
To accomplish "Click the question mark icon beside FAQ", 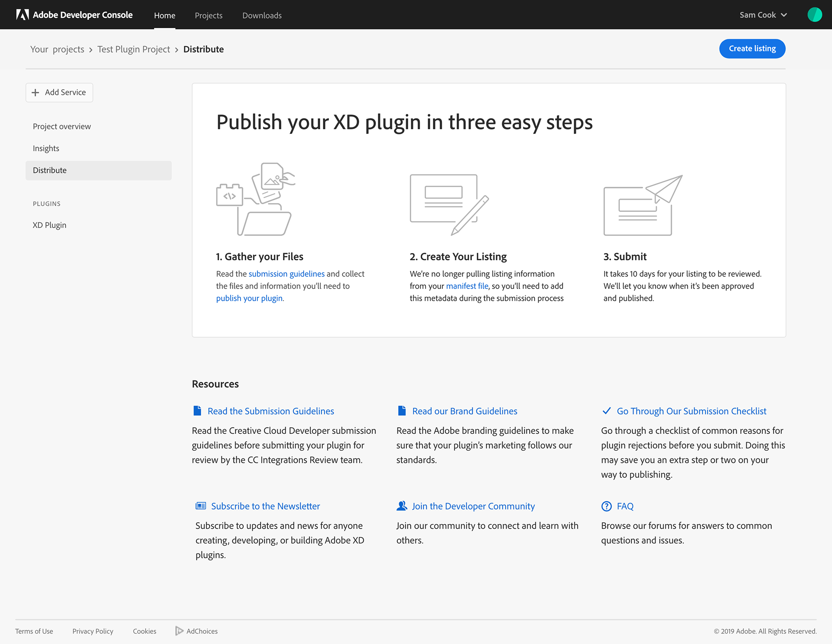I will (x=607, y=506).
